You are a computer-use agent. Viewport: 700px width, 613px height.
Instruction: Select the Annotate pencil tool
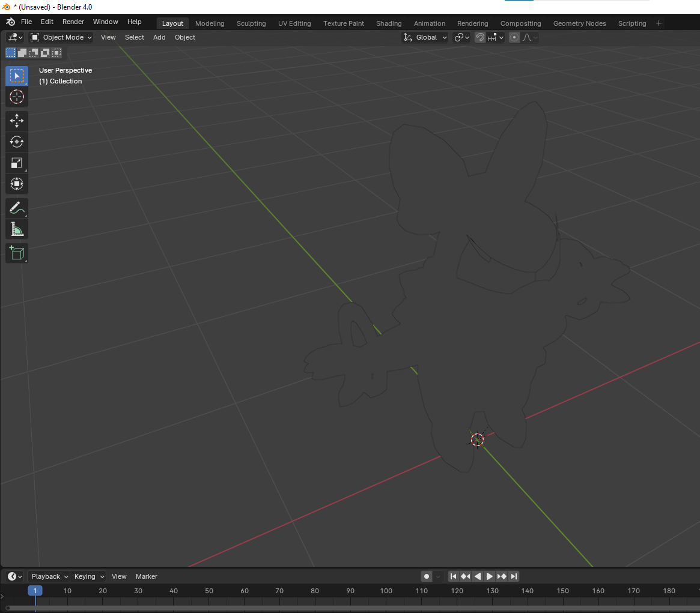point(17,208)
